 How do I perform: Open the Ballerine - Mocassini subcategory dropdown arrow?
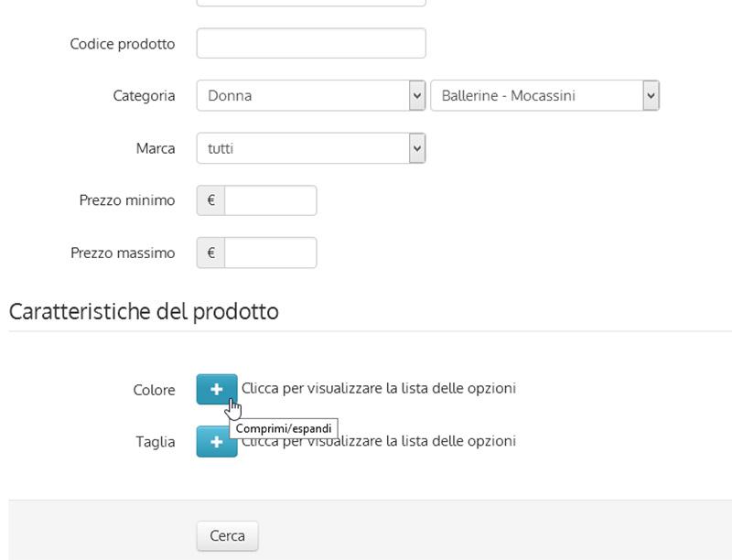(651, 96)
